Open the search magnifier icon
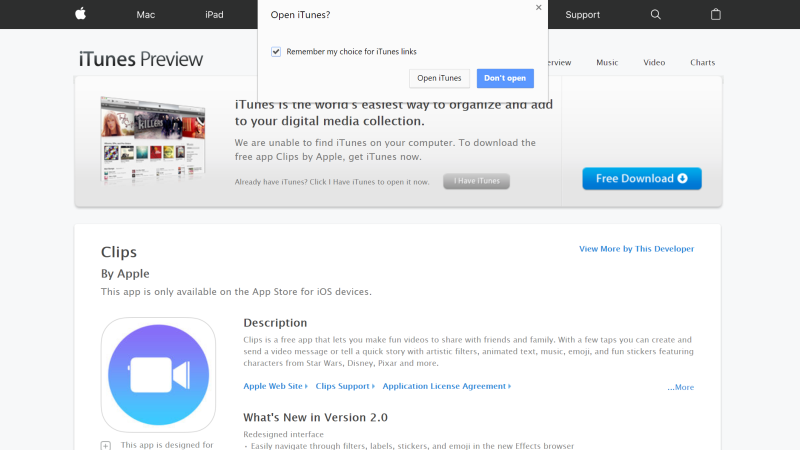The height and width of the screenshot is (450, 800). 656,14
